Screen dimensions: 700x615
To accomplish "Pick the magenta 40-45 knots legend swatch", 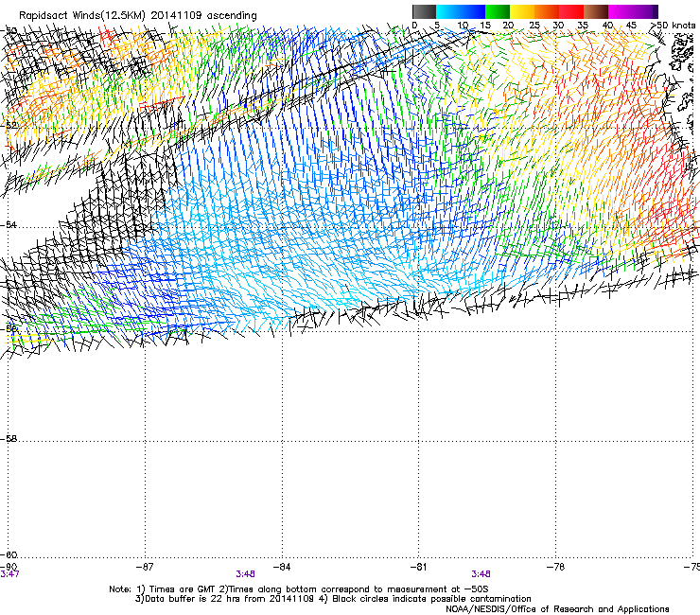I will (x=621, y=11).
